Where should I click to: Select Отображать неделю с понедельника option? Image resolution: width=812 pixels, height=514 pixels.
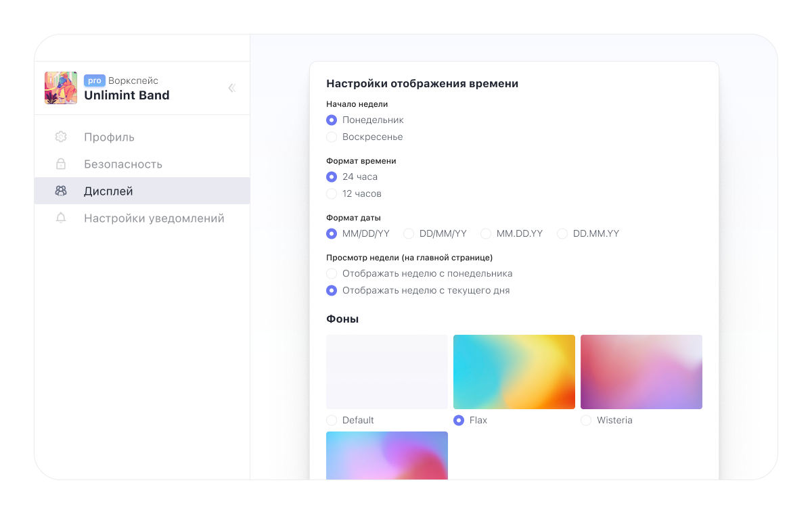click(332, 274)
